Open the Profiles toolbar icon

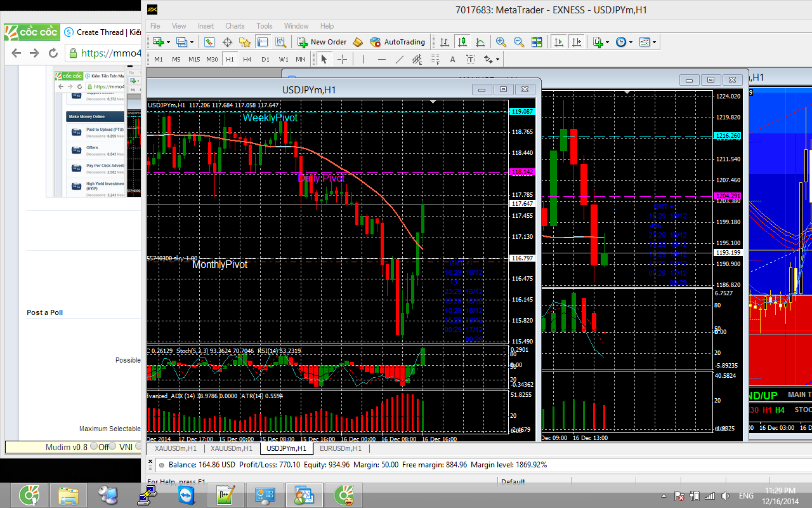pos(181,42)
